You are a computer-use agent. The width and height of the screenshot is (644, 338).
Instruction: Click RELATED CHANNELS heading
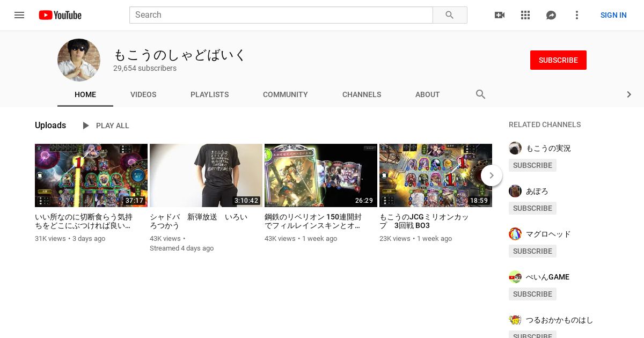pyautogui.click(x=545, y=124)
